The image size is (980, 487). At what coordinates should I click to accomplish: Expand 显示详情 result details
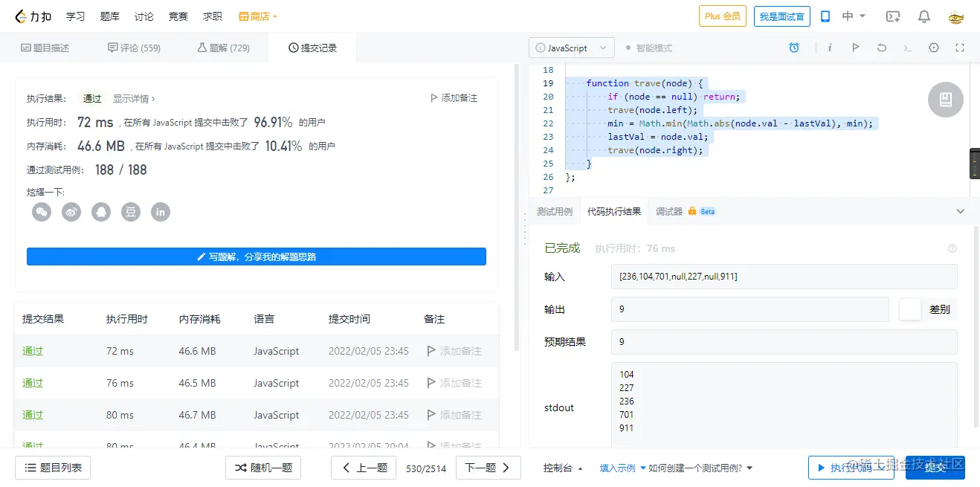134,98
